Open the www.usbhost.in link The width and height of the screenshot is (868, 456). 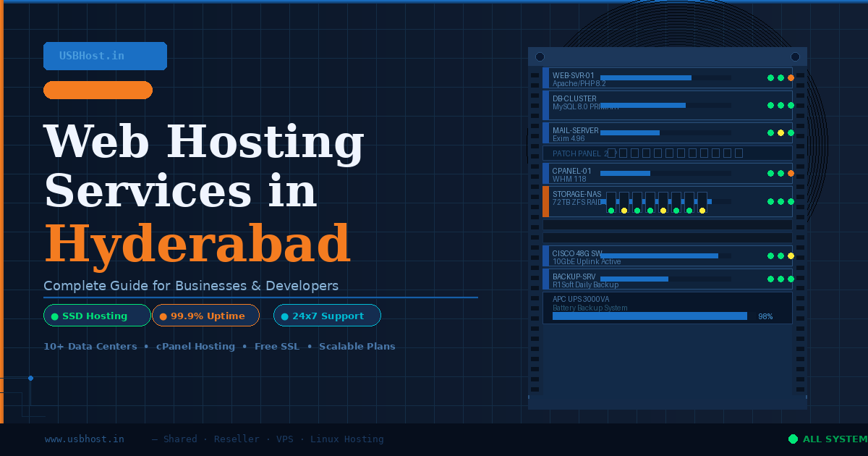84,439
